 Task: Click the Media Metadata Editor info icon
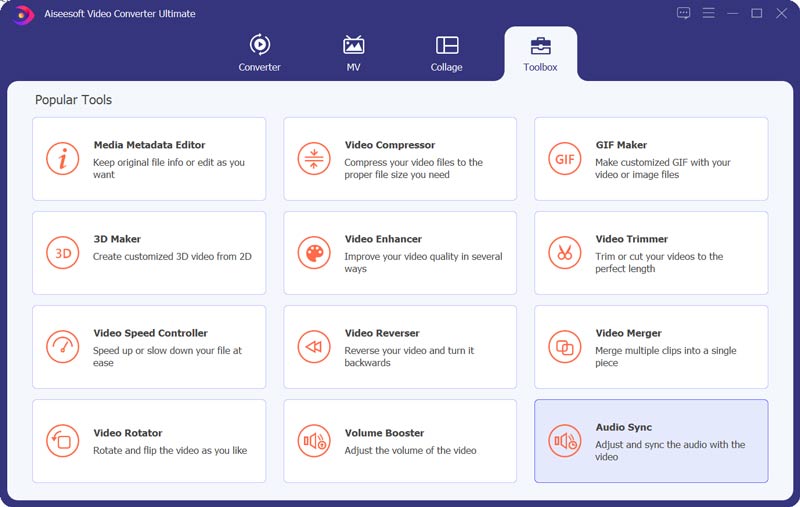[x=62, y=159]
